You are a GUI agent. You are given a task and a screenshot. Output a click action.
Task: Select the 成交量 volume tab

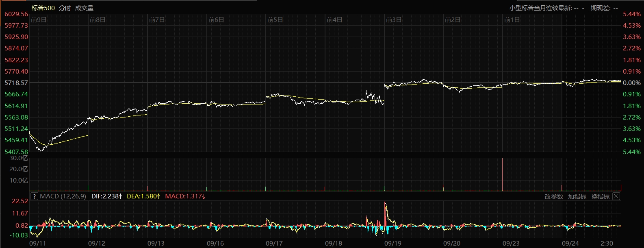84,8
